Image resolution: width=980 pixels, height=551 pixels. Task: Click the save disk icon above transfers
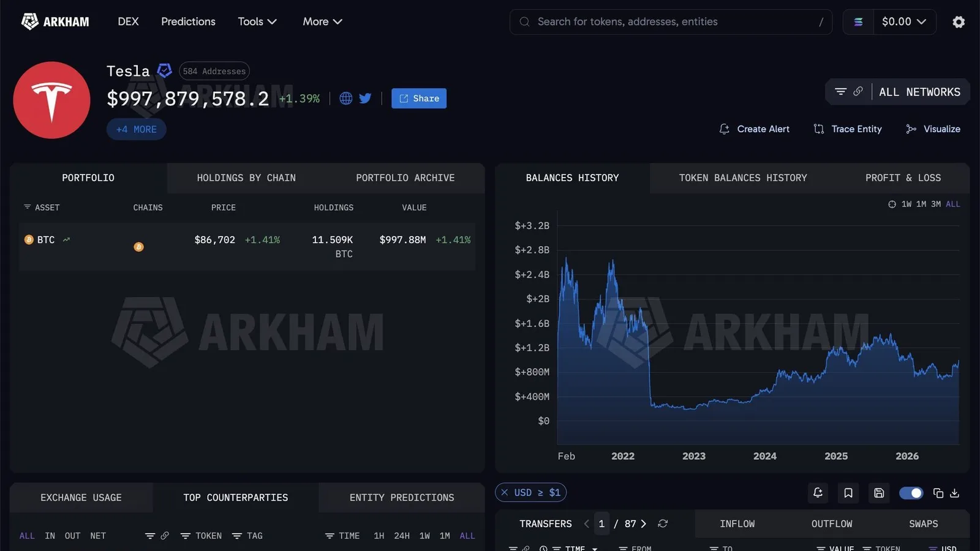879,493
